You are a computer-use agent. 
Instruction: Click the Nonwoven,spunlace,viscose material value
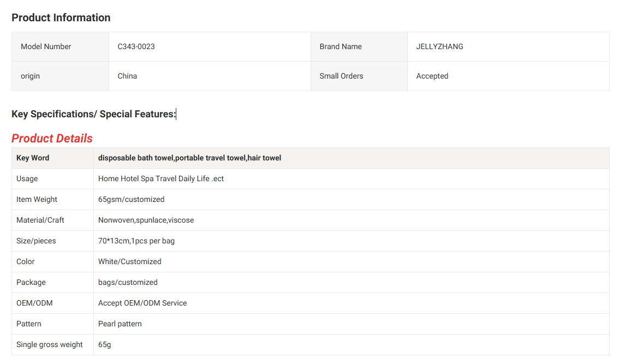pos(146,220)
